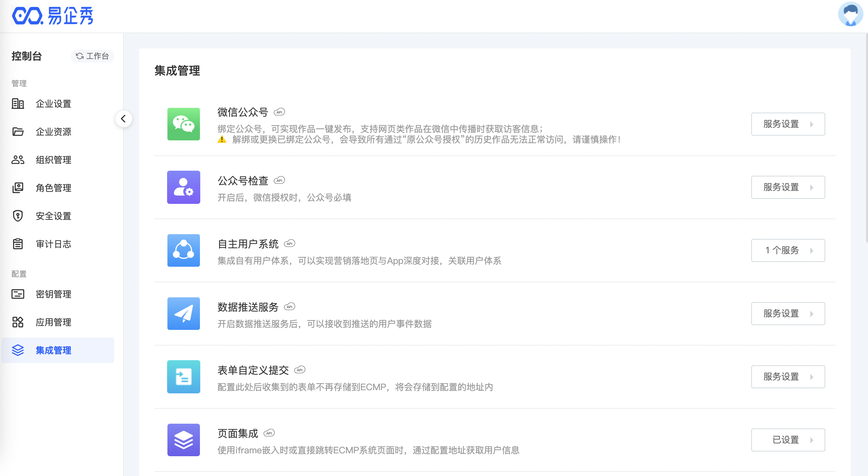Click the API badge next to 微信公众号
Screen dimensions: 868x476
279,112
